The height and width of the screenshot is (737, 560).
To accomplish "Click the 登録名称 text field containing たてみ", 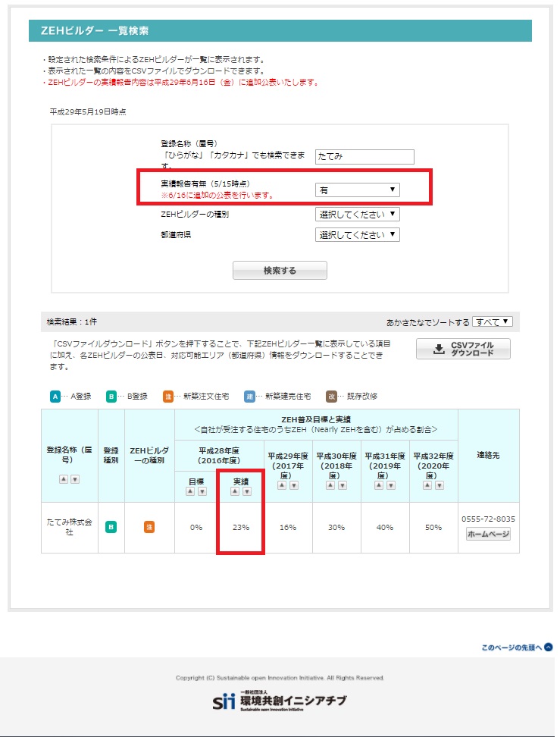I will [365, 156].
